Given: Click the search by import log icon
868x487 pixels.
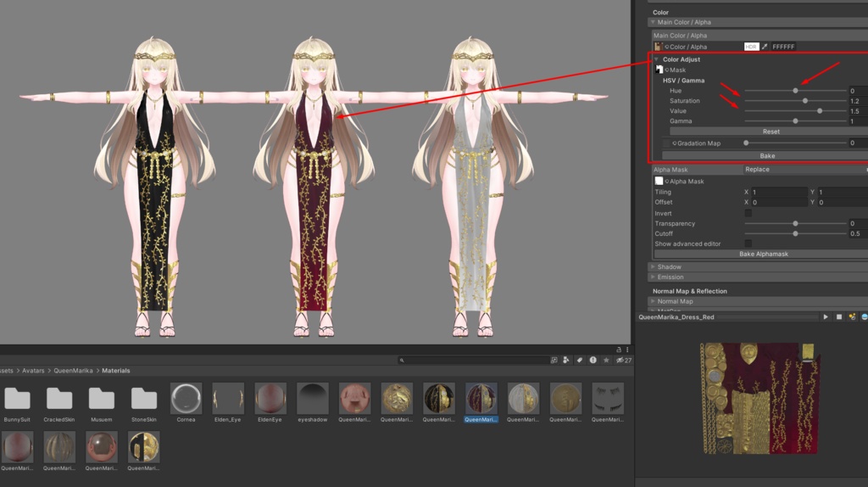Looking at the screenshot, I should (x=593, y=360).
